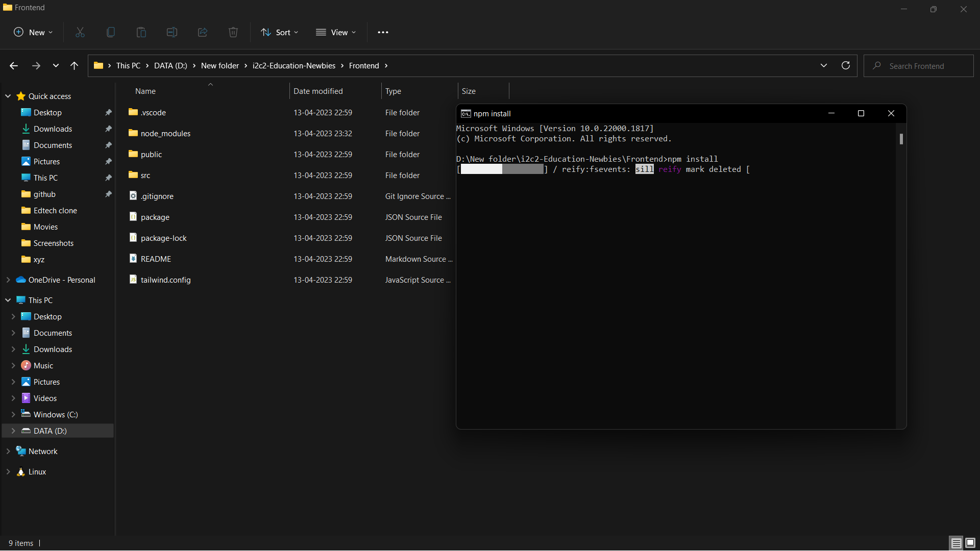The width and height of the screenshot is (980, 551).
Task: Click the Up one level arrow
Action: coord(74,66)
